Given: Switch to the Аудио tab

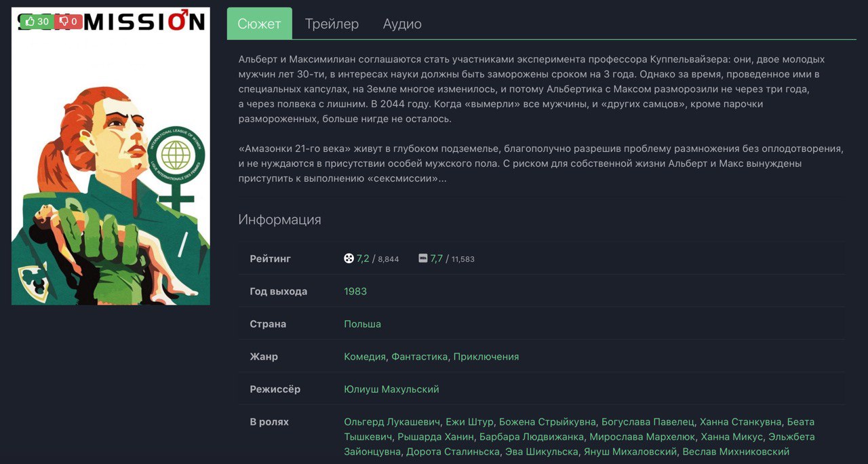Looking at the screenshot, I should pos(402,24).
